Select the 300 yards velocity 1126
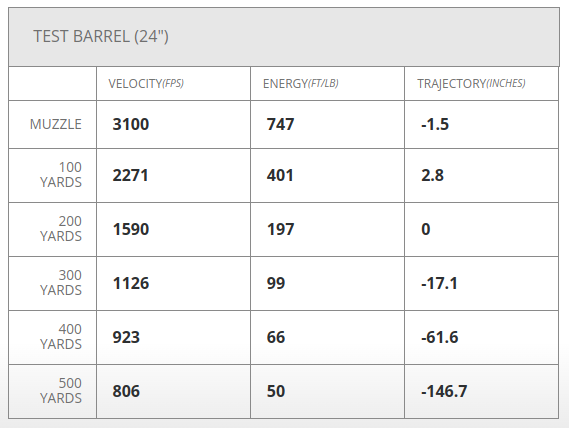Screen dimensions: 569x428 (131, 284)
